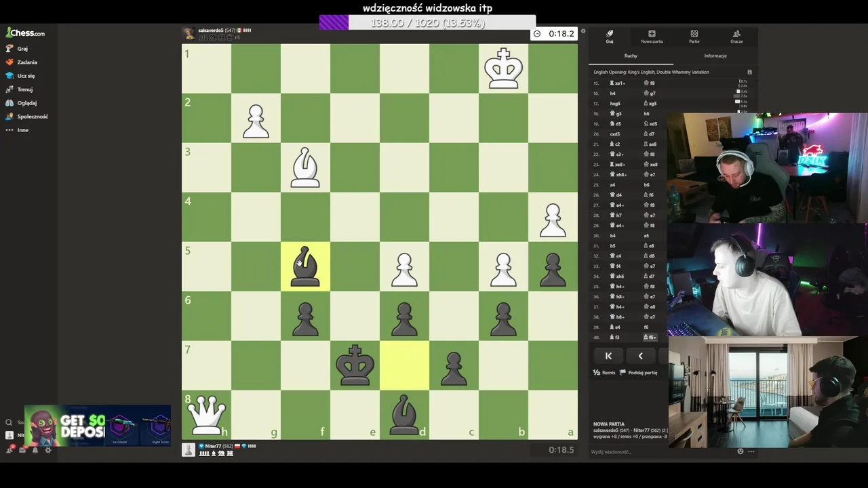Click the GET DEPOSIT advertisement banner
The height and width of the screenshot is (488, 868).
97,426
